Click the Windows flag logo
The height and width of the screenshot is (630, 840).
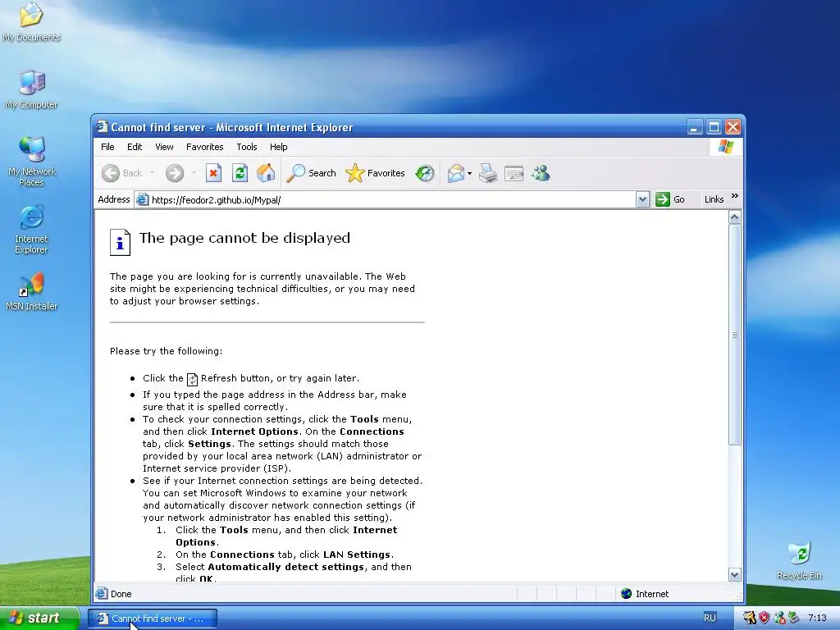coord(727,147)
